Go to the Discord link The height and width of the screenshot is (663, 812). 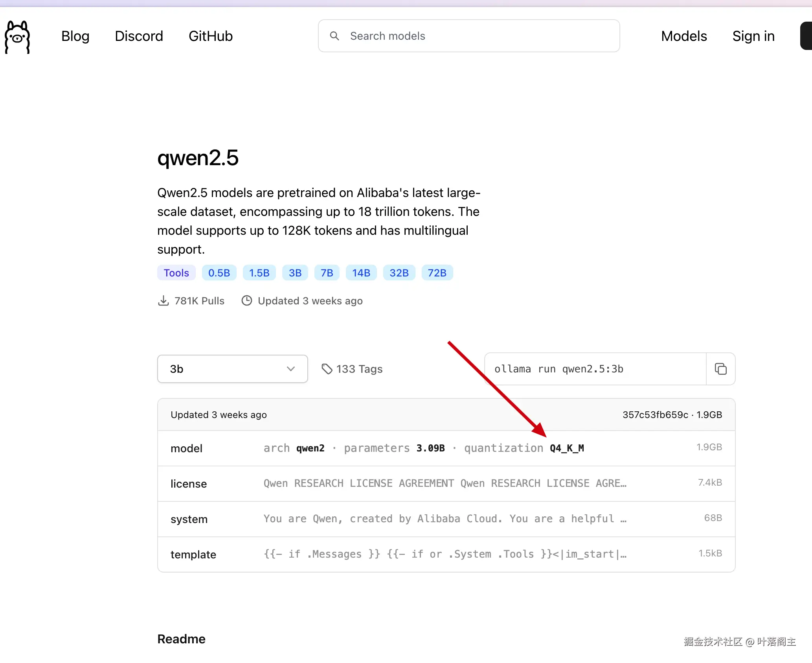pos(139,36)
